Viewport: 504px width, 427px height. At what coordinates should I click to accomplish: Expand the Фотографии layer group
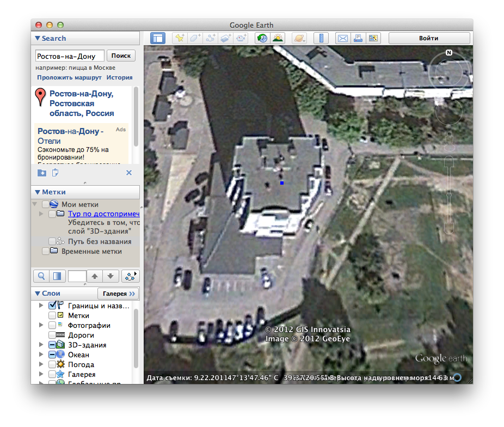click(x=41, y=325)
